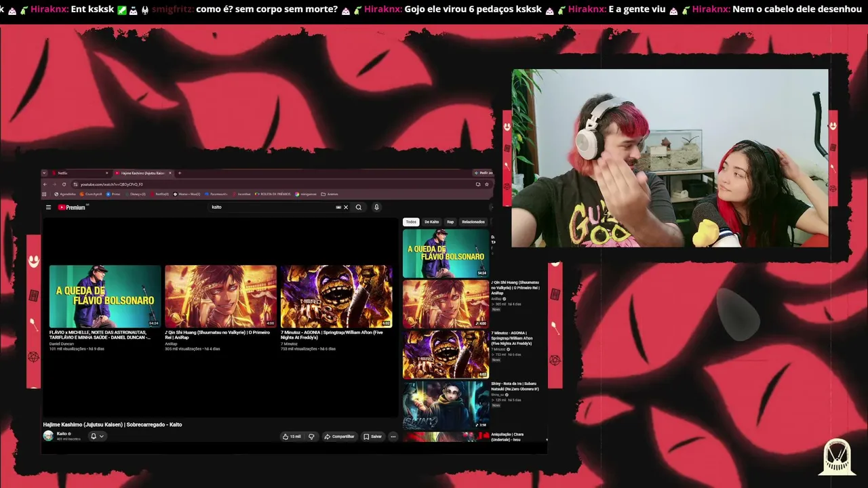868x488 pixels.
Task: Go to the YouTube Premium home logo
Action: click(x=73, y=207)
